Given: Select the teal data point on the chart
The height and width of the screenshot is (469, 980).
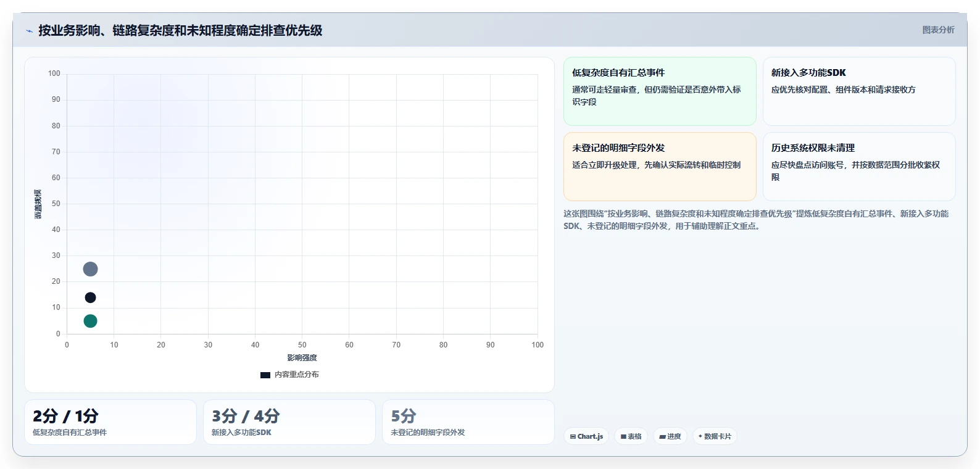Looking at the screenshot, I should (90, 321).
